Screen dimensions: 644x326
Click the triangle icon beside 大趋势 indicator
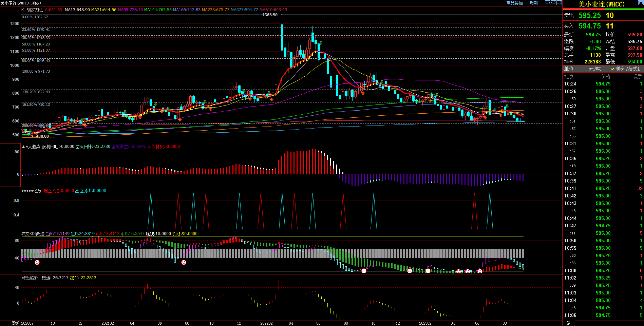tap(23, 147)
